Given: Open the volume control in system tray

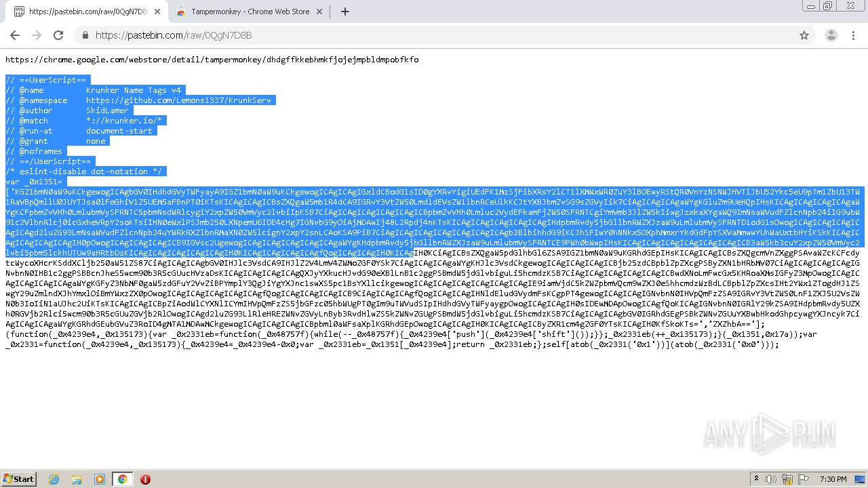Looking at the screenshot, I should point(771,479).
